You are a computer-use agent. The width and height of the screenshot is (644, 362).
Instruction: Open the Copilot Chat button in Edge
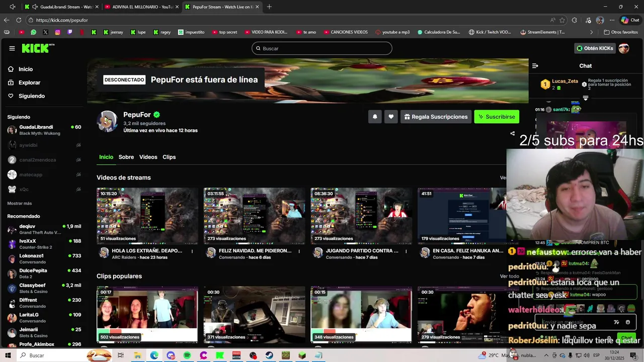pyautogui.click(x=630, y=20)
